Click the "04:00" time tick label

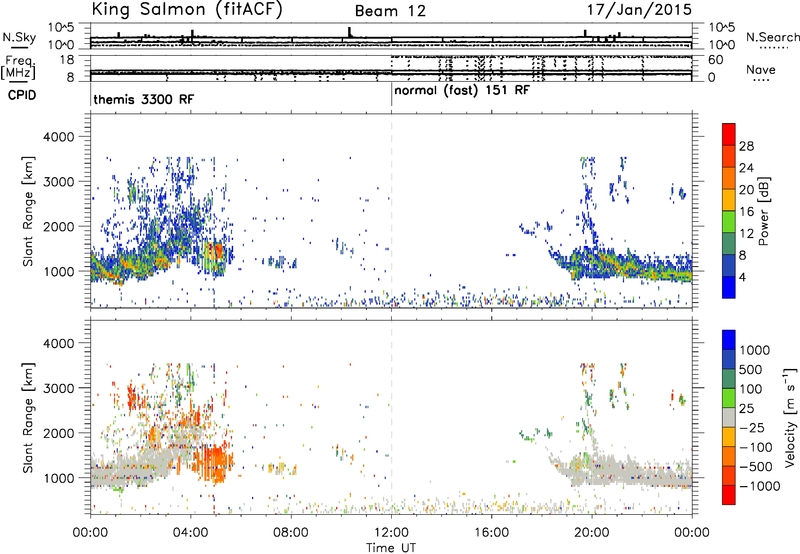coord(190,533)
